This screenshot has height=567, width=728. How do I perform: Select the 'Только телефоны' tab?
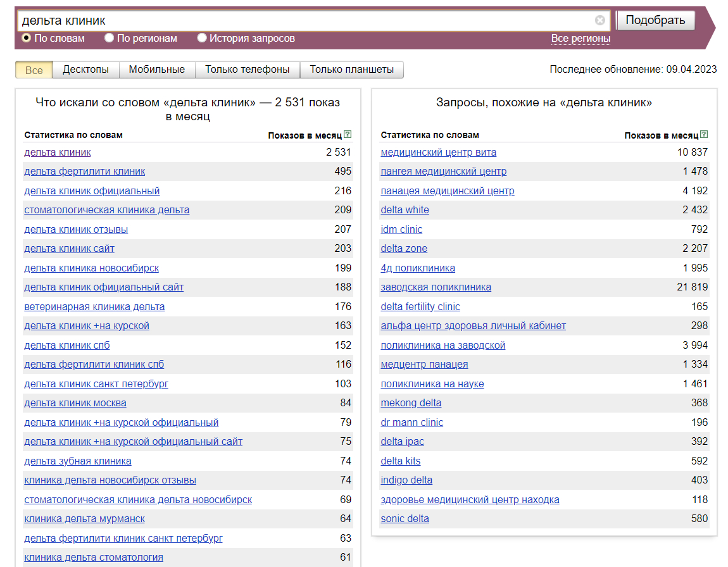point(247,70)
